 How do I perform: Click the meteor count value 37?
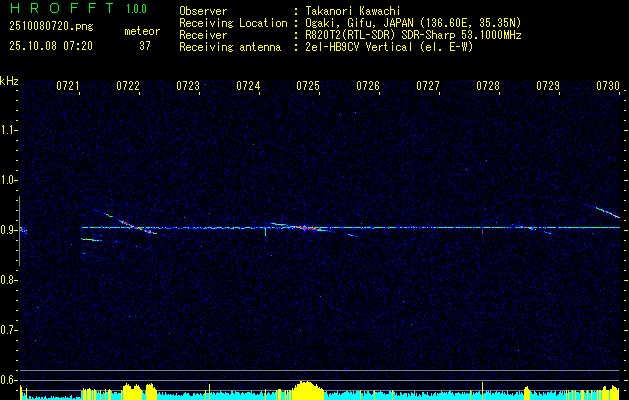pyautogui.click(x=145, y=46)
